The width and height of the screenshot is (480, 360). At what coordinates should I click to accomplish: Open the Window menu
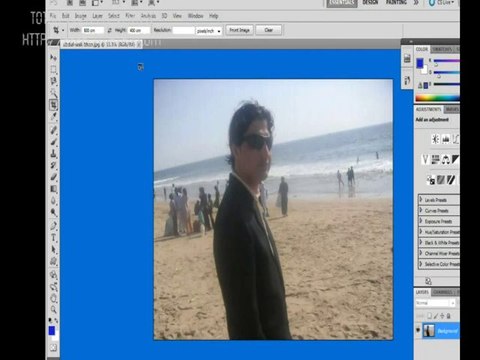point(195,16)
